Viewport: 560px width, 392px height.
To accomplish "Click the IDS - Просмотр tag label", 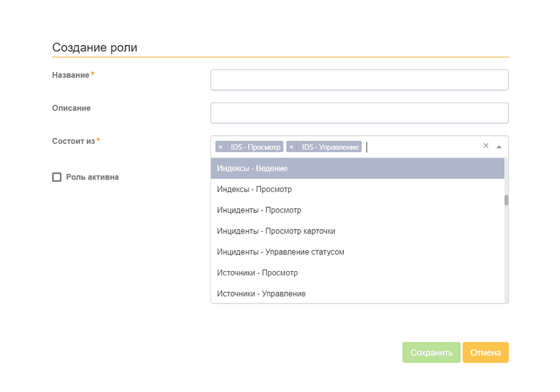I will coord(255,147).
